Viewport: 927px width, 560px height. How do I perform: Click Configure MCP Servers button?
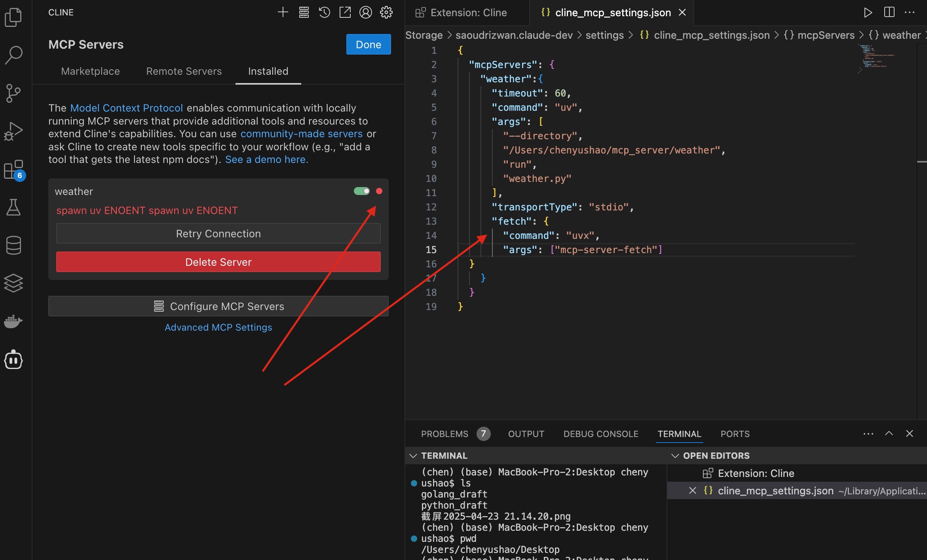pos(218,306)
